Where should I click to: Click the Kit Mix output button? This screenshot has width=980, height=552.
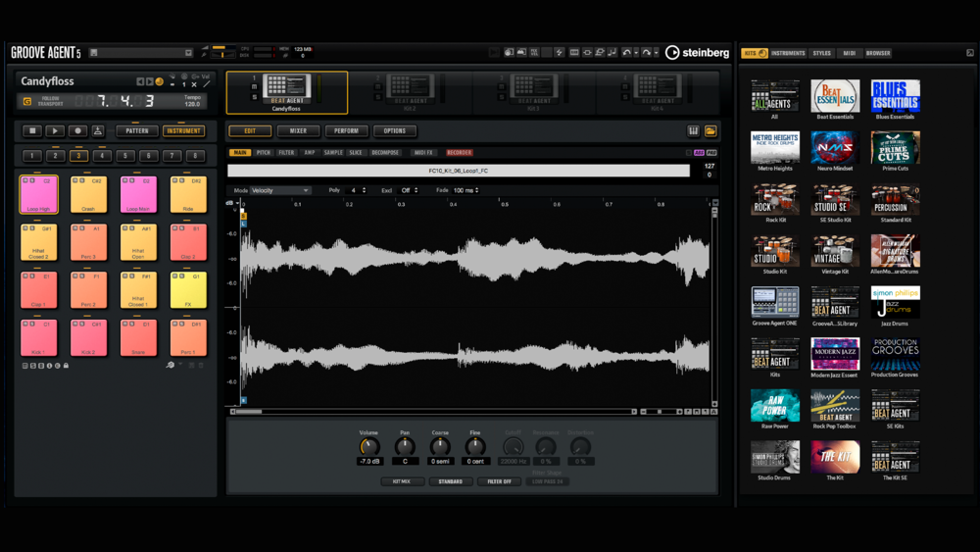click(402, 481)
